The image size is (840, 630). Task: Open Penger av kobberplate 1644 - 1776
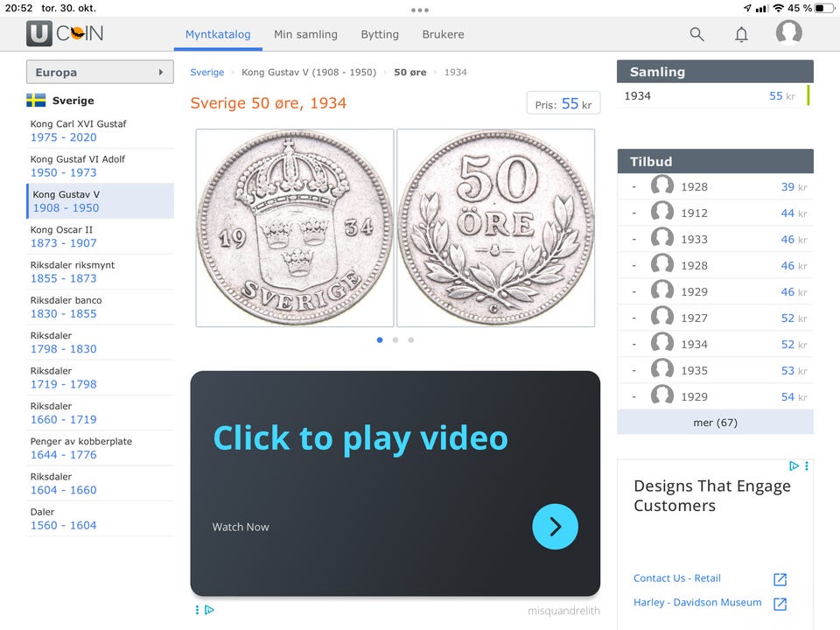pyautogui.click(x=100, y=448)
